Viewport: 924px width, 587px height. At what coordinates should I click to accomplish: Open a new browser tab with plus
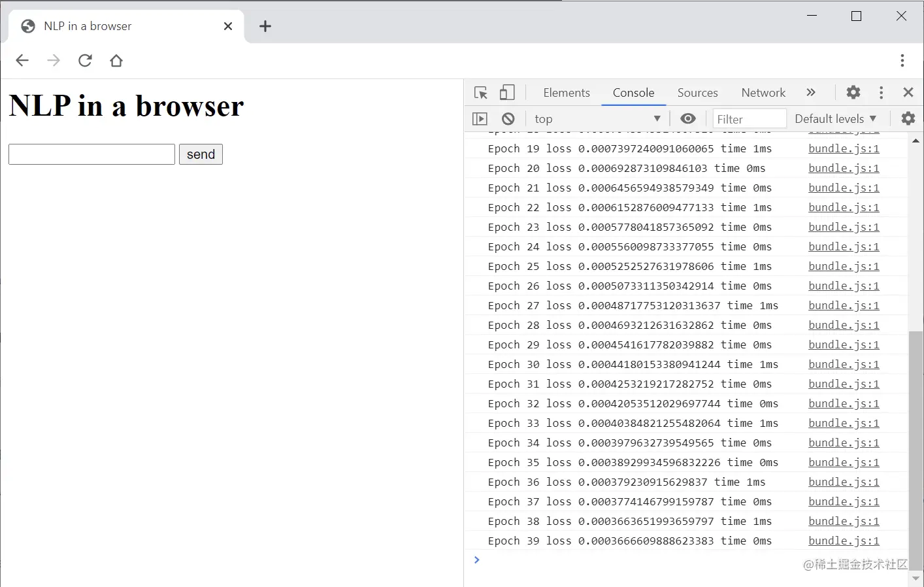(x=265, y=26)
